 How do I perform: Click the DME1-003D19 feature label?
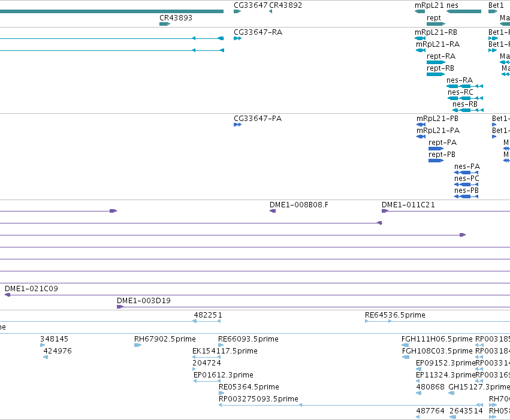pyautogui.click(x=144, y=301)
